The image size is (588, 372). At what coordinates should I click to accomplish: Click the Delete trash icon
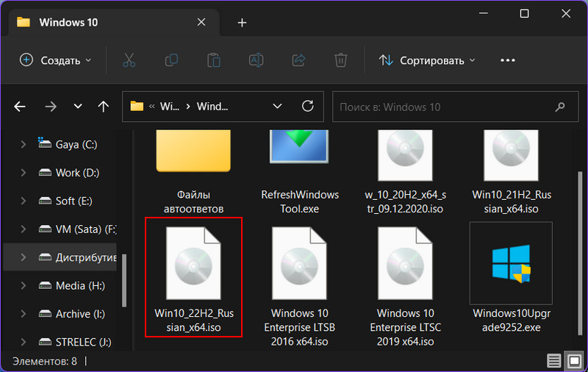[x=341, y=60]
